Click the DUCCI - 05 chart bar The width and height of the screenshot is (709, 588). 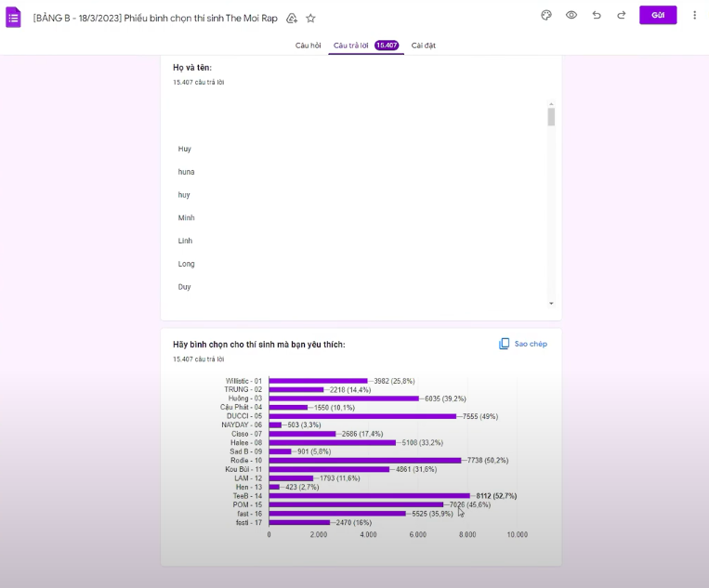[362, 416]
